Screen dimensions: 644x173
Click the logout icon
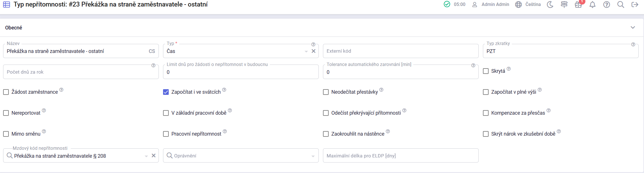[x=635, y=5]
